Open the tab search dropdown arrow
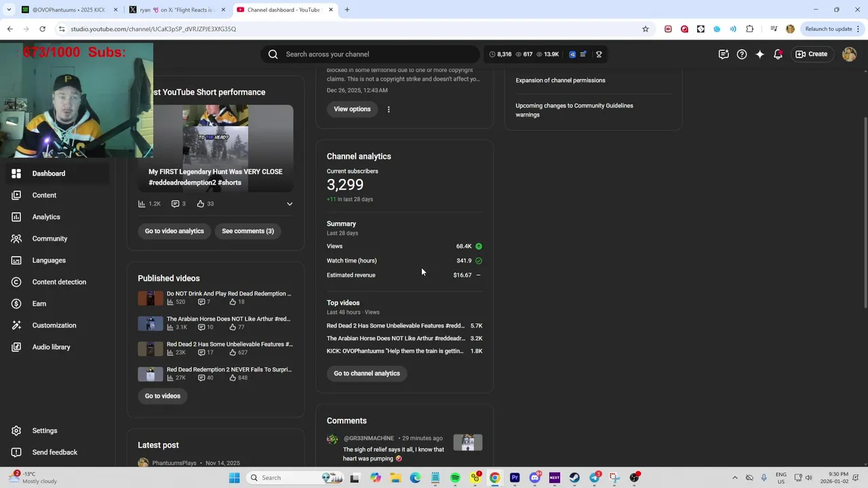Screen dimensions: 868x488 tap(9, 9)
